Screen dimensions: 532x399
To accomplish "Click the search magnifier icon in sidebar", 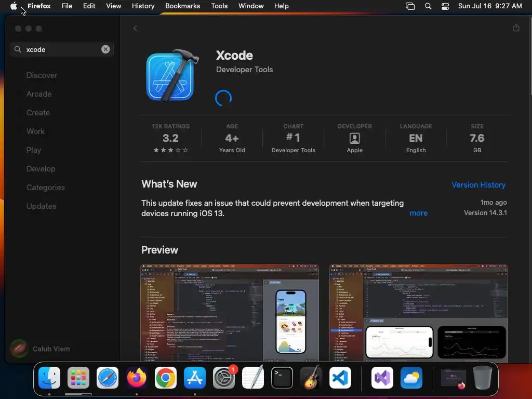I will (x=18, y=49).
